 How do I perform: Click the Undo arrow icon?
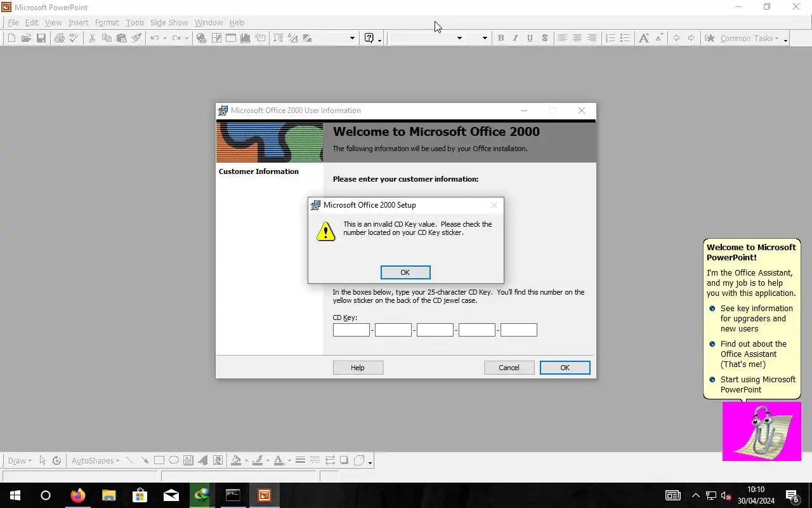pyautogui.click(x=154, y=38)
